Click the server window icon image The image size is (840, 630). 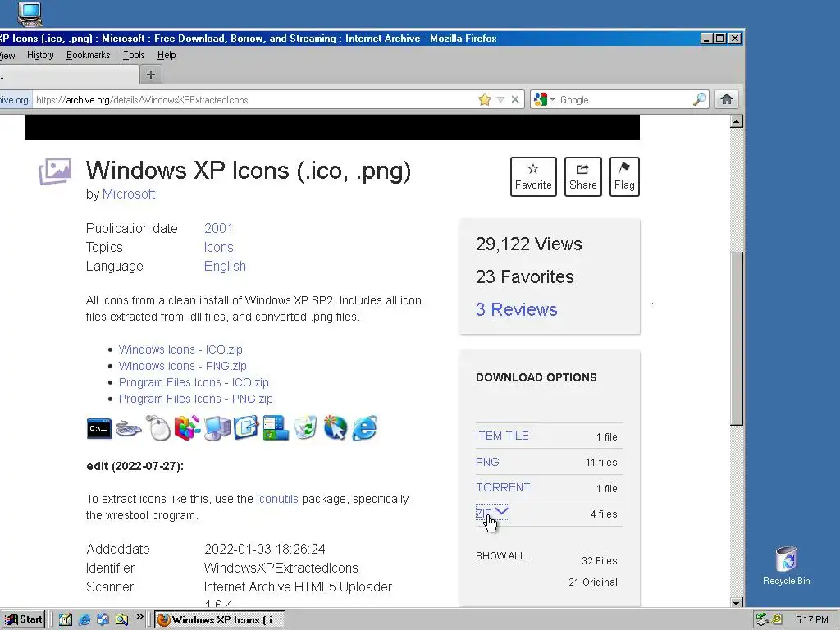click(x=276, y=428)
